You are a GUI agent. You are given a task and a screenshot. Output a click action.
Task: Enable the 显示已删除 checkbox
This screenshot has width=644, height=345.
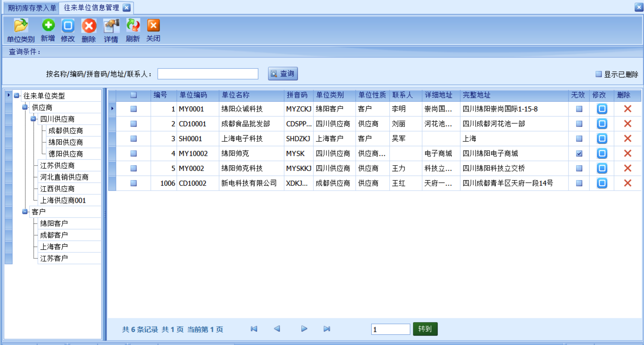tap(598, 74)
